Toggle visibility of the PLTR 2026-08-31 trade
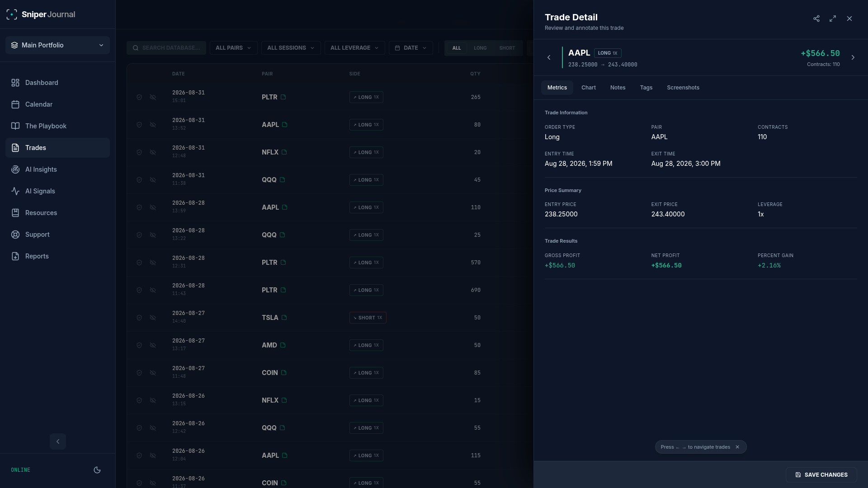Image resolution: width=868 pixels, height=488 pixels. (x=153, y=97)
